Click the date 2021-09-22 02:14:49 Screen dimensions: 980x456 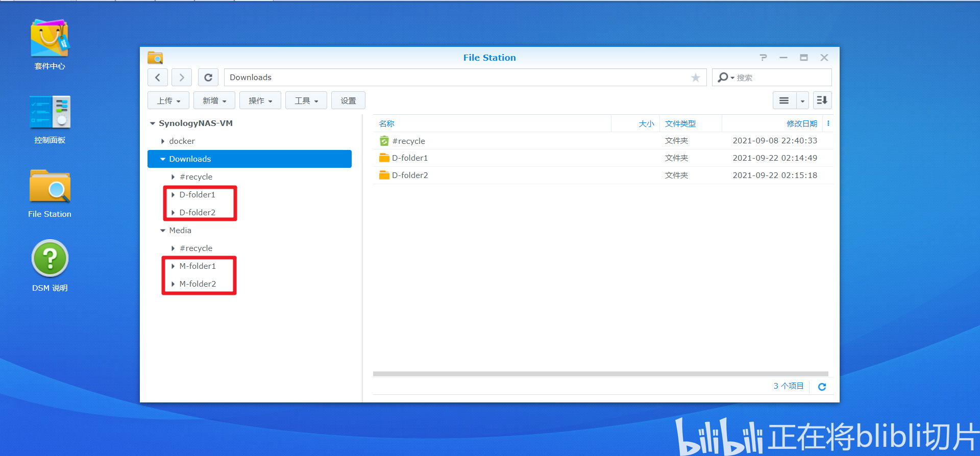(775, 158)
